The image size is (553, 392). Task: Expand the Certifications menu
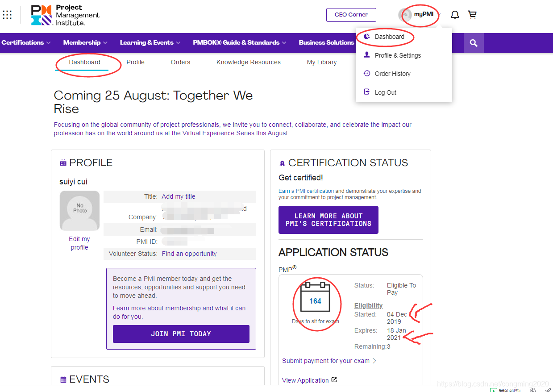click(26, 42)
